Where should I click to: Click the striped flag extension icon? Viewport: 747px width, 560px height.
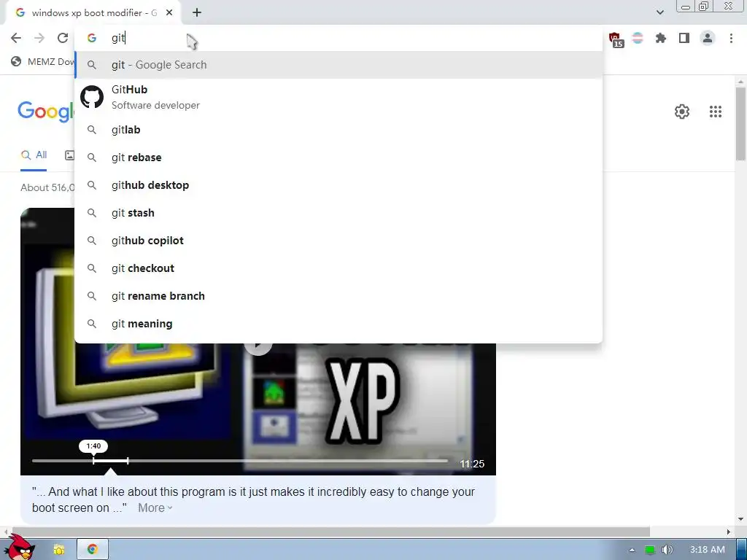click(638, 38)
